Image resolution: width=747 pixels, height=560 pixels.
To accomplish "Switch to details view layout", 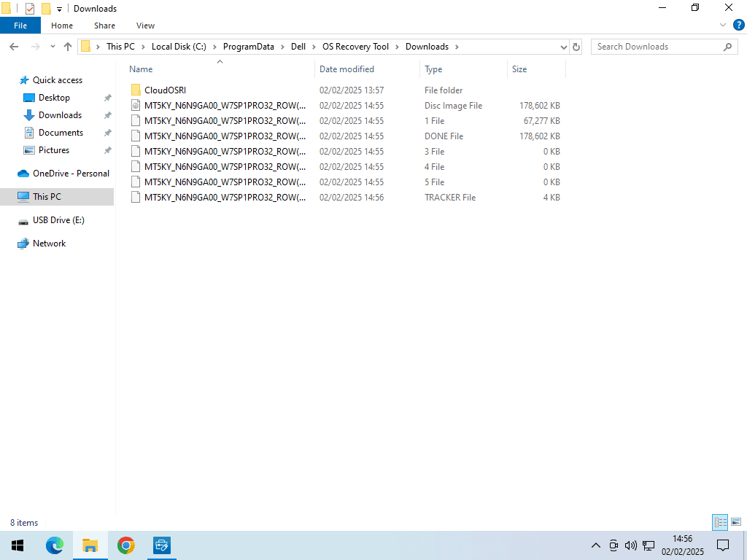I will [720, 522].
